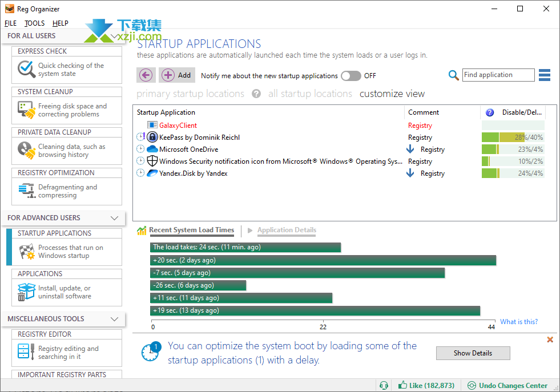The height and width of the screenshot is (392, 560).
Task: Select primary startup locations view
Action: tap(190, 94)
